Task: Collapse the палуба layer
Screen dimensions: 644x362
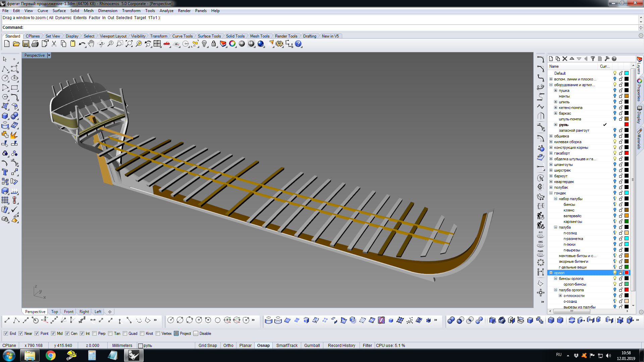Action: pyautogui.click(x=555, y=227)
